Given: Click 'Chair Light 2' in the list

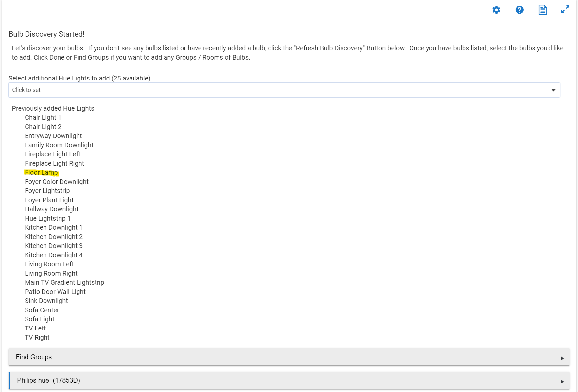Looking at the screenshot, I should click(x=43, y=127).
